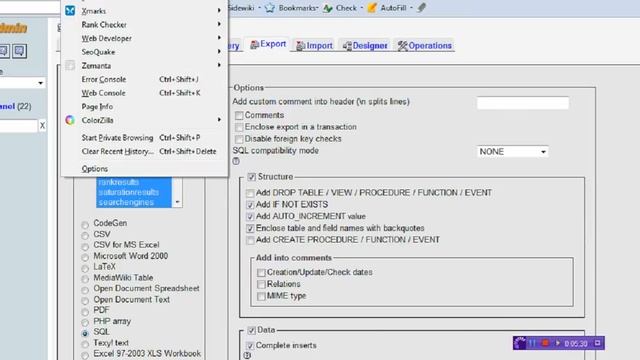Click the highlighter icon after AutoFill
This screenshot has height=360, width=640.
[422, 8]
